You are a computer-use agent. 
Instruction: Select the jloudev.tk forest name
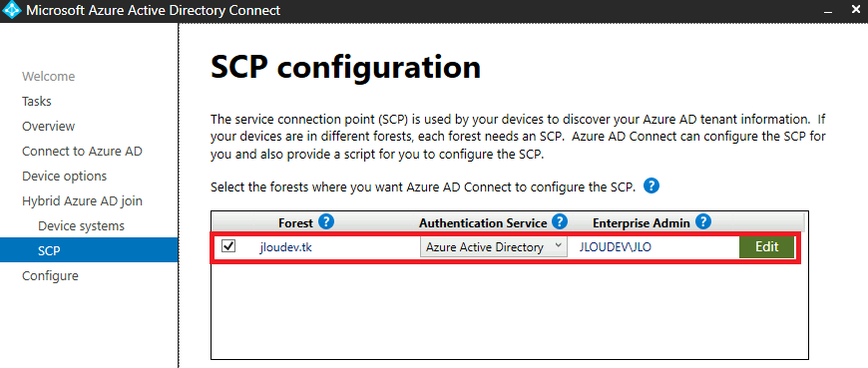285,247
